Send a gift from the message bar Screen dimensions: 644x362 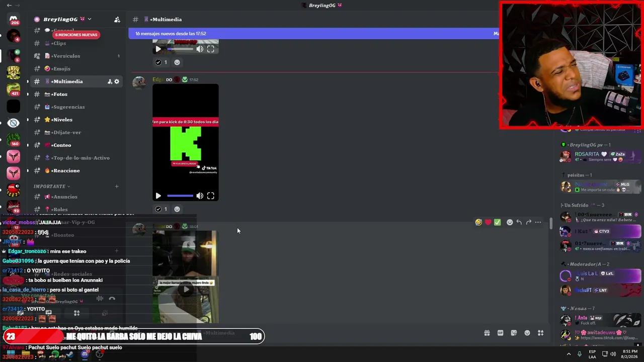(x=487, y=333)
